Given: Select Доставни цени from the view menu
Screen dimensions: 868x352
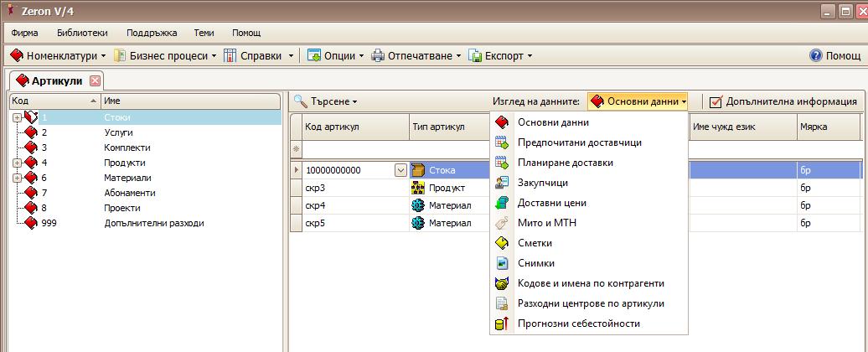Looking at the screenshot, I should (551, 203).
